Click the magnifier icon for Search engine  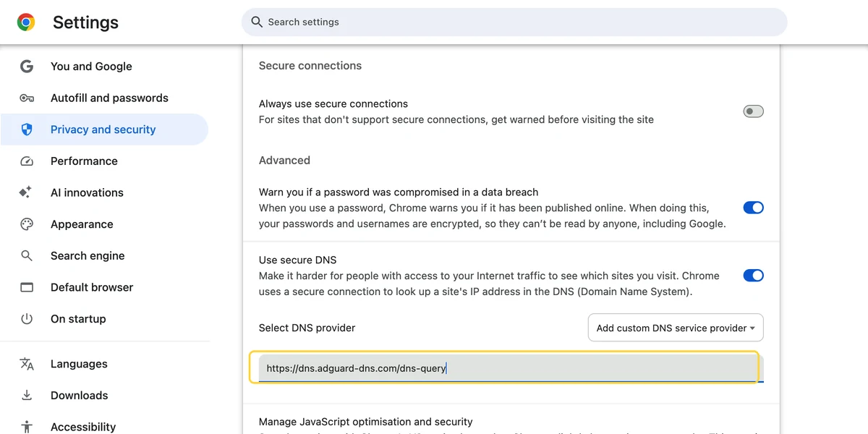[x=27, y=255]
